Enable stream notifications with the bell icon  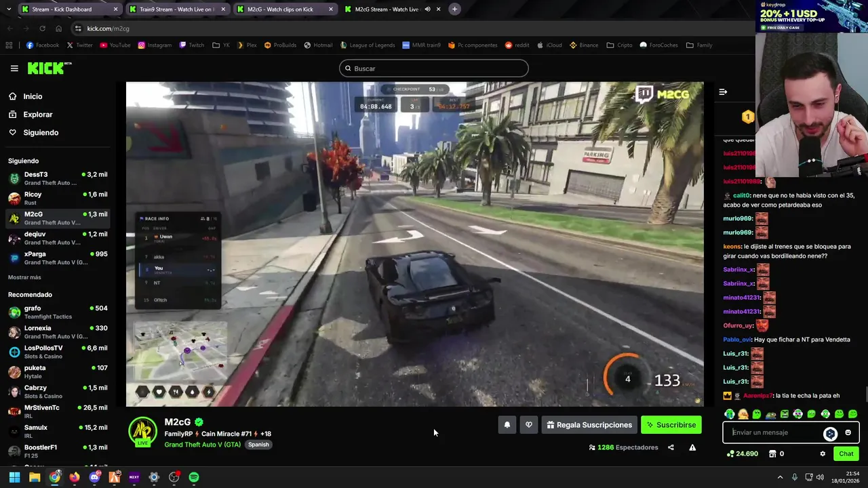507,425
